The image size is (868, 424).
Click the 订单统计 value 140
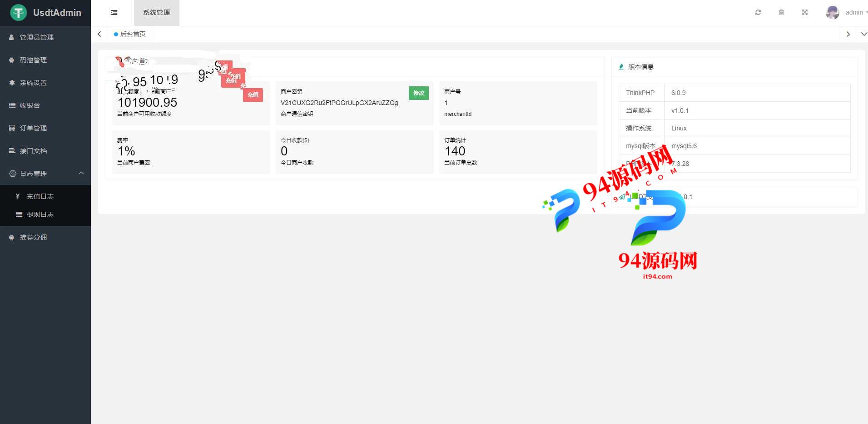point(455,151)
